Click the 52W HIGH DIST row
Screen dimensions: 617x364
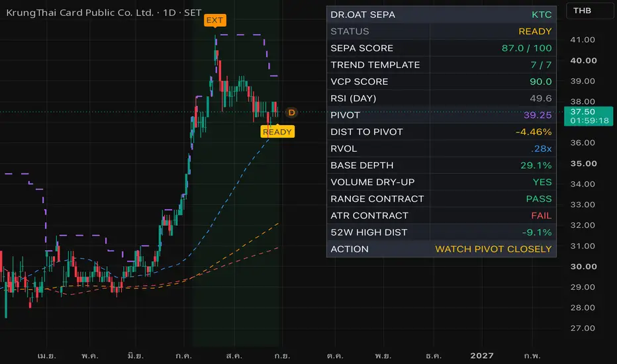[x=441, y=232]
